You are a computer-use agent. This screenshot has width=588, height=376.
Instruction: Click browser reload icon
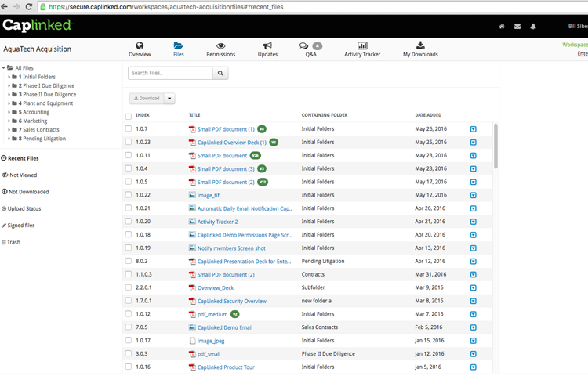click(28, 7)
